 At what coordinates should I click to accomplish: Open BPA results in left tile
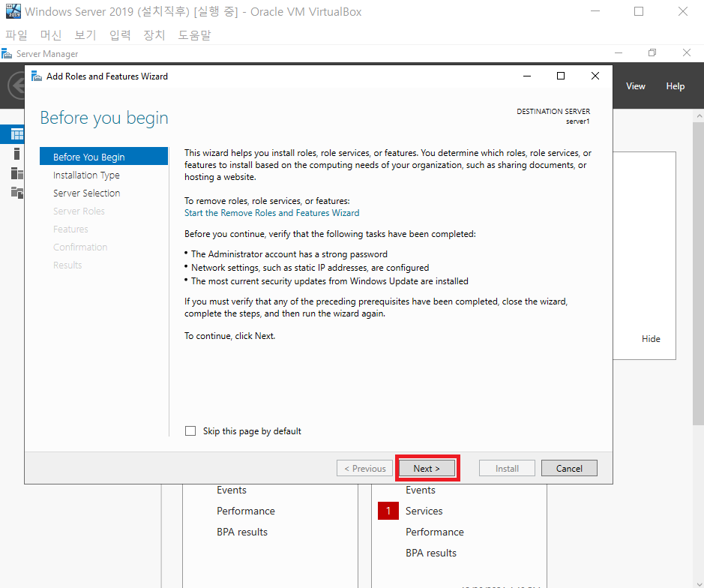point(242,532)
